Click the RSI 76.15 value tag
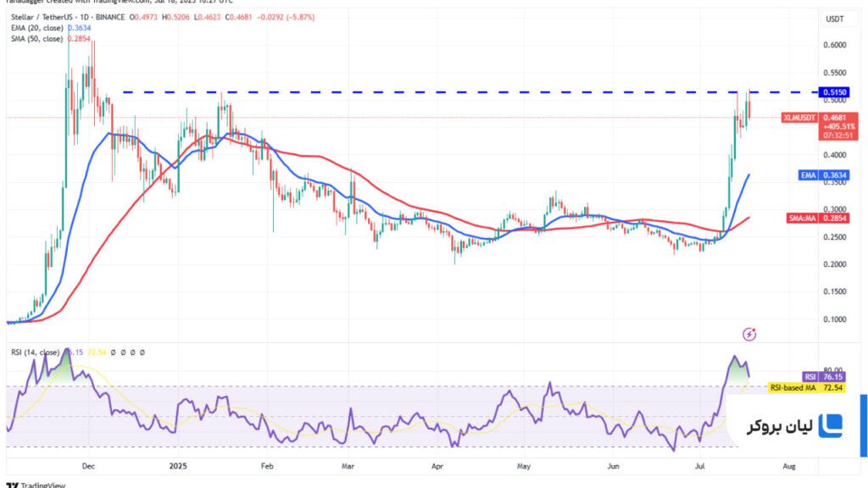868x488 pixels. [832, 377]
